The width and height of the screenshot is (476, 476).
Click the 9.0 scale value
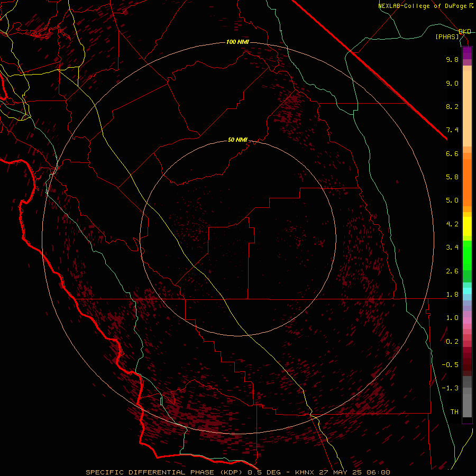click(x=452, y=83)
